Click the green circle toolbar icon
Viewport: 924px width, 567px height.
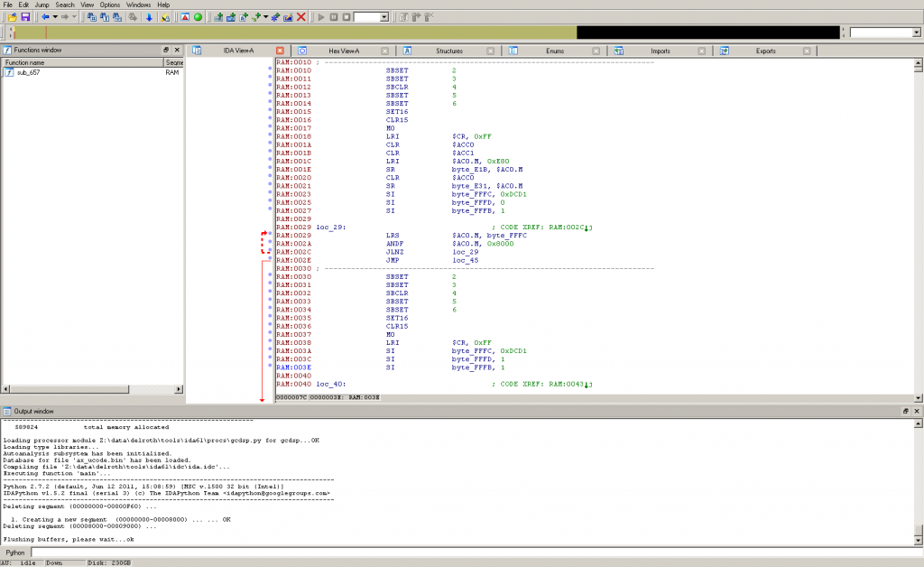pyautogui.click(x=198, y=17)
